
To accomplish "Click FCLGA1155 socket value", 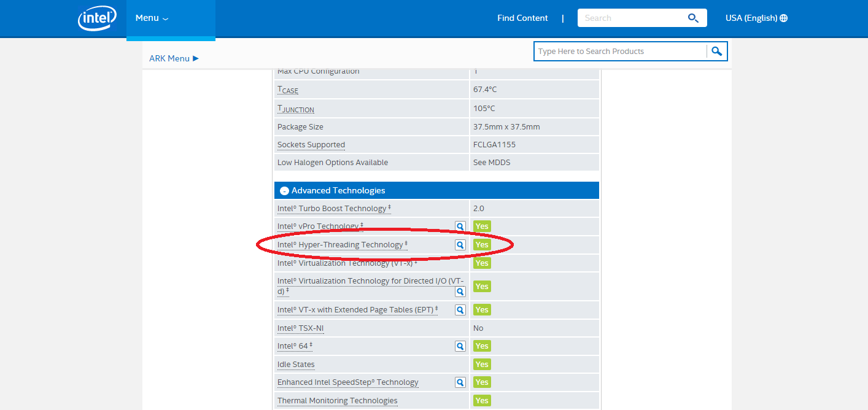I will click(x=494, y=145).
